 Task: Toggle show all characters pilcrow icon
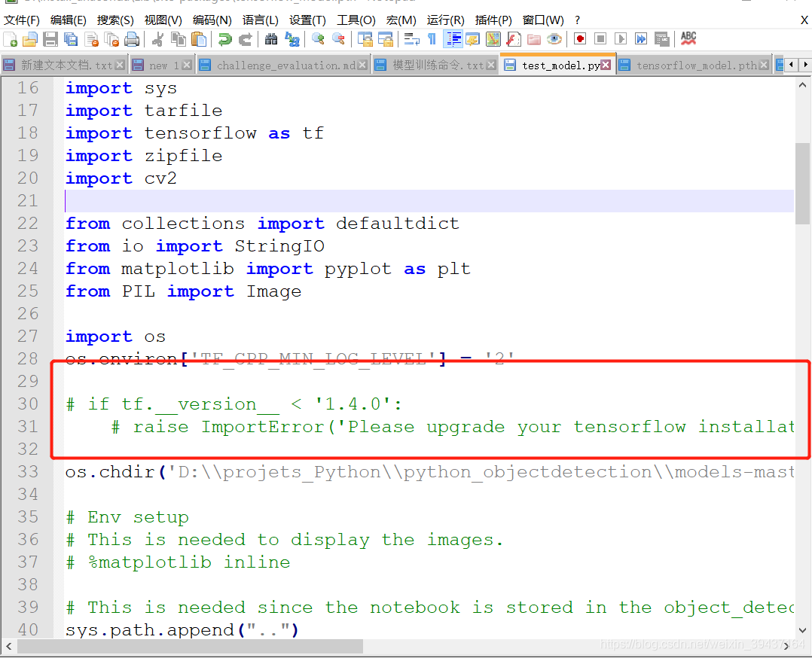click(x=432, y=39)
